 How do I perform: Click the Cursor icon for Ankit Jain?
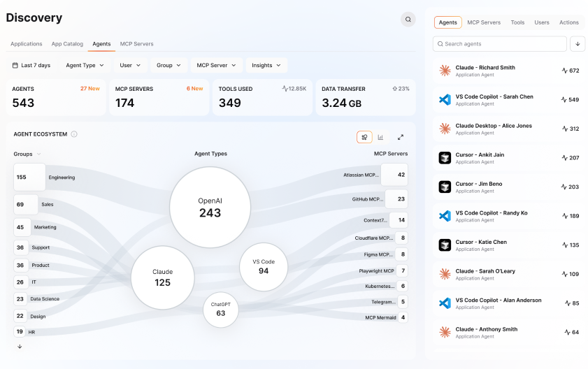coord(445,158)
